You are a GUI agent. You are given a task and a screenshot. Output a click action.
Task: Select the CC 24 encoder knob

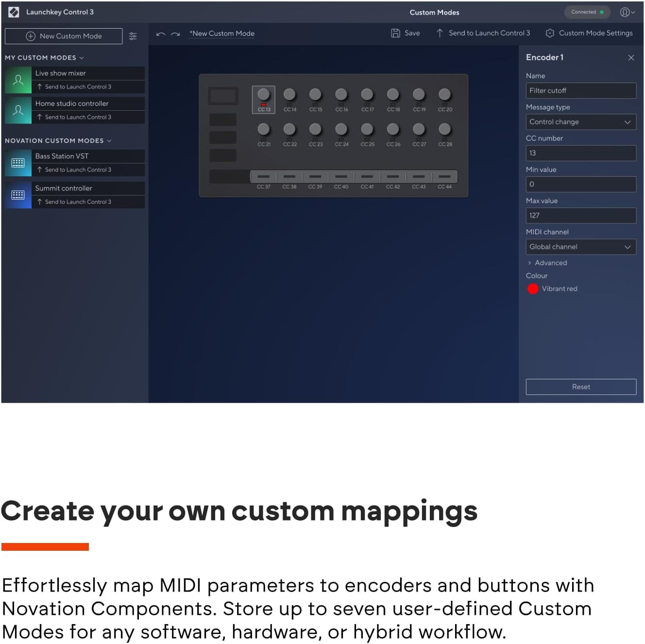tap(341, 129)
